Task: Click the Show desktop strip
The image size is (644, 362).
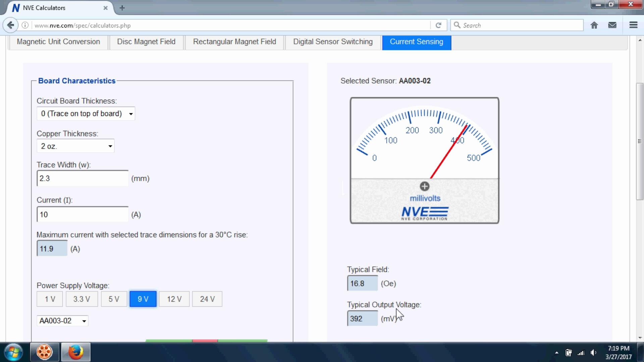Action: [641, 352]
